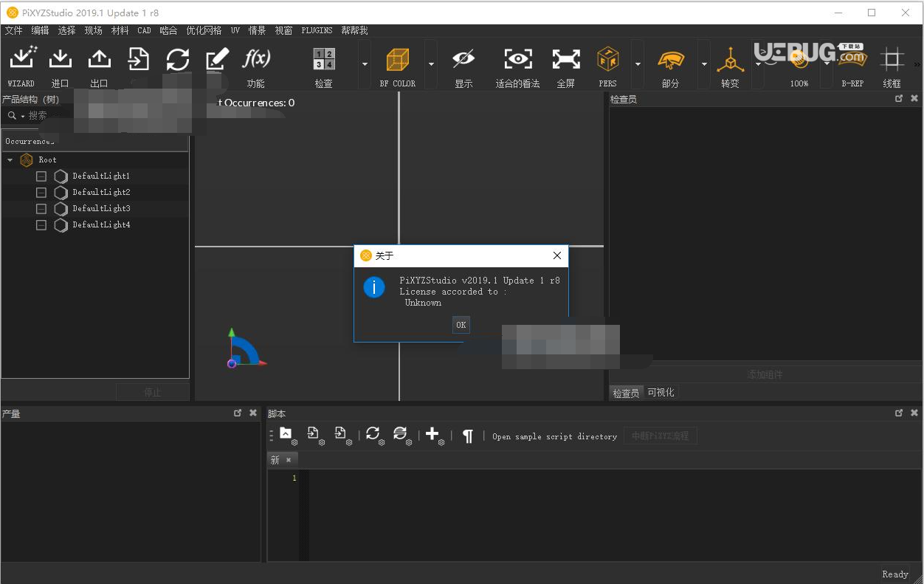Image resolution: width=924 pixels, height=584 pixels.
Task: Toggle the DefaultLight4 checkbox
Action: [x=41, y=225]
